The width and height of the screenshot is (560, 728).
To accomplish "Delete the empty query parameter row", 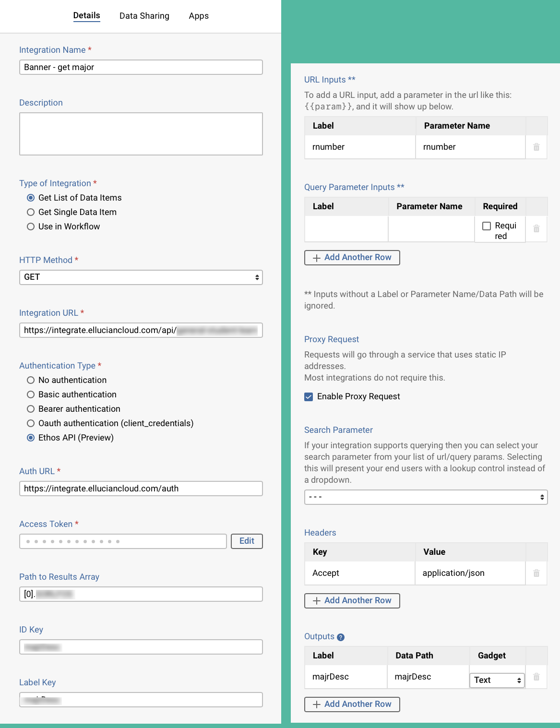I will pos(536,229).
